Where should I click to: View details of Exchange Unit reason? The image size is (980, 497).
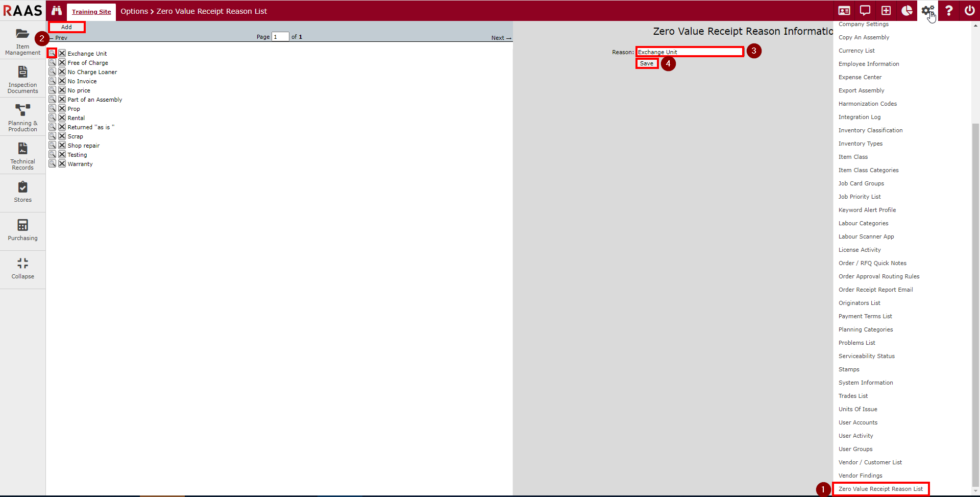(52, 53)
